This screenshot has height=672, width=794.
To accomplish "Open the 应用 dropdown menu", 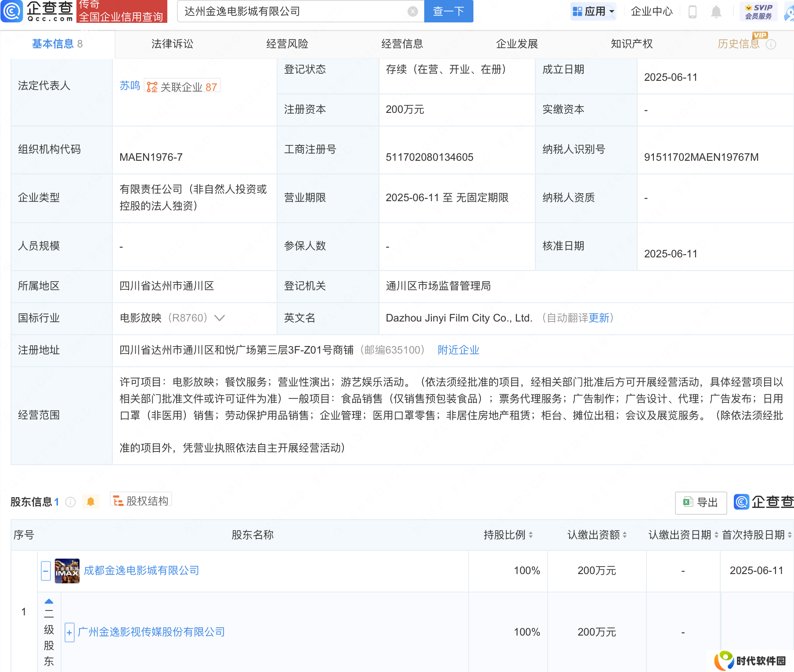I will (x=594, y=11).
